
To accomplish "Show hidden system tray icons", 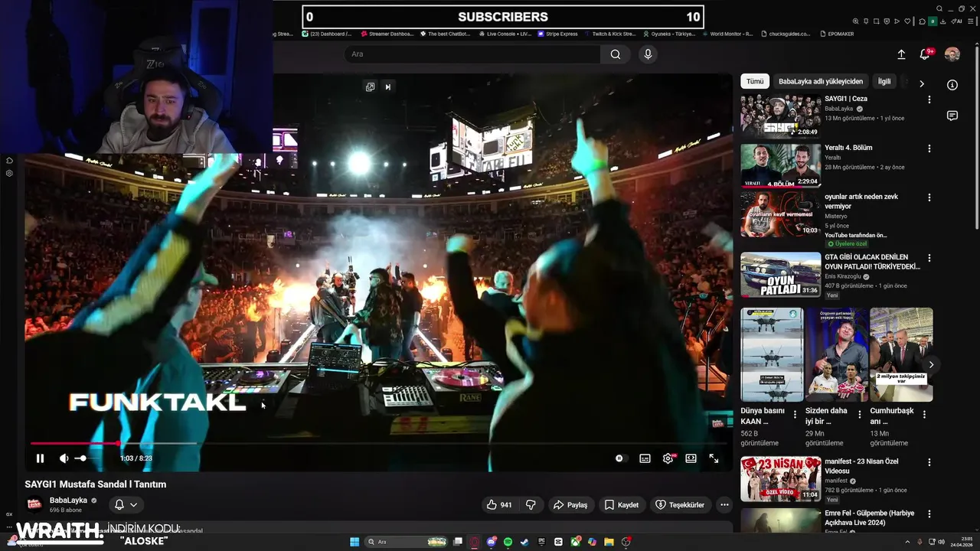I will (908, 542).
